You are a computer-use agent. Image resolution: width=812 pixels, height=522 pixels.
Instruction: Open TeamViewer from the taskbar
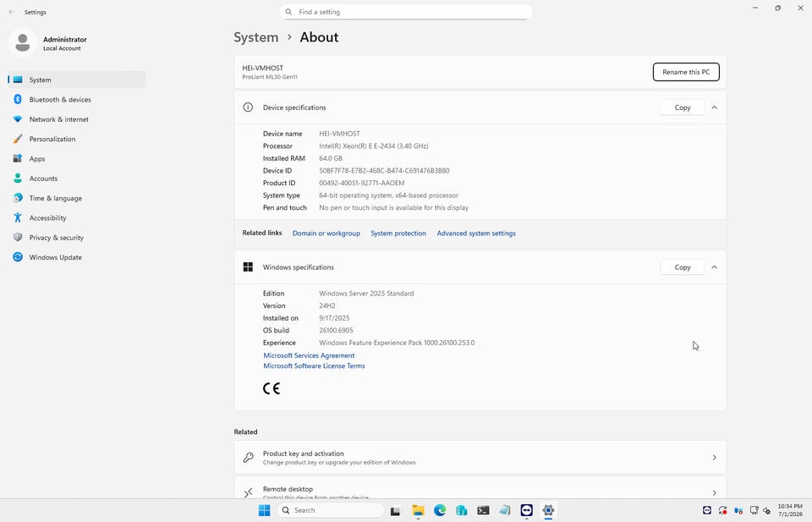(527, 511)
